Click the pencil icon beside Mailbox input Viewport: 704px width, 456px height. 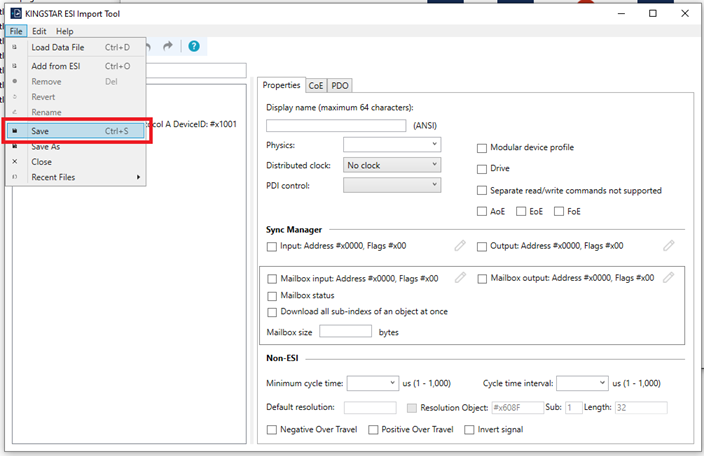pyautogui.click(x=460, y=278)
